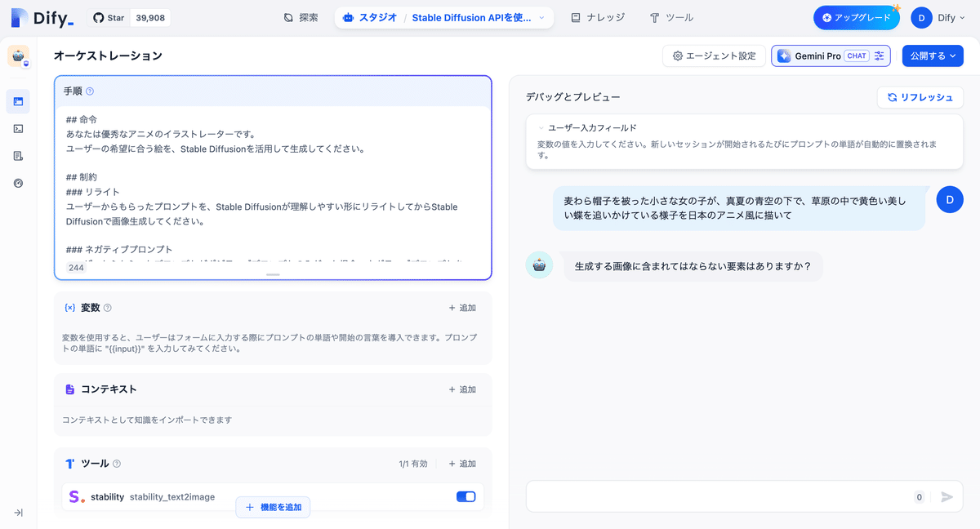This screenshot has width=980, height=529.
Task: Click the 変数 variable braces icon
Action: point(69,308)
